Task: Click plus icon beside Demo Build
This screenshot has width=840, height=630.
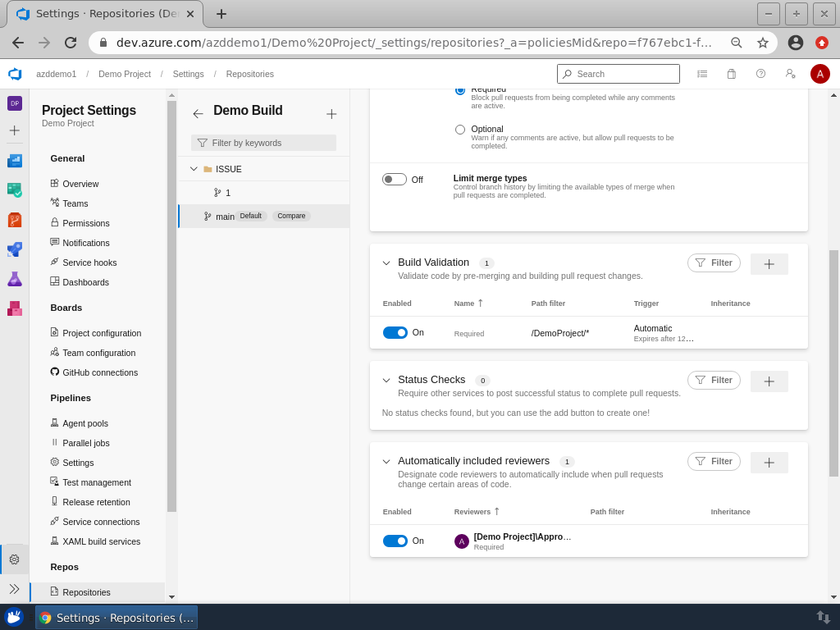Action: click(x=331, y=113)
